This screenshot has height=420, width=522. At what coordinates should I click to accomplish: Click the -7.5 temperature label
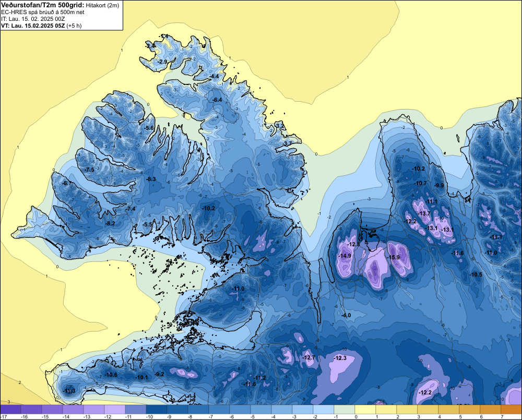(90, 170)
